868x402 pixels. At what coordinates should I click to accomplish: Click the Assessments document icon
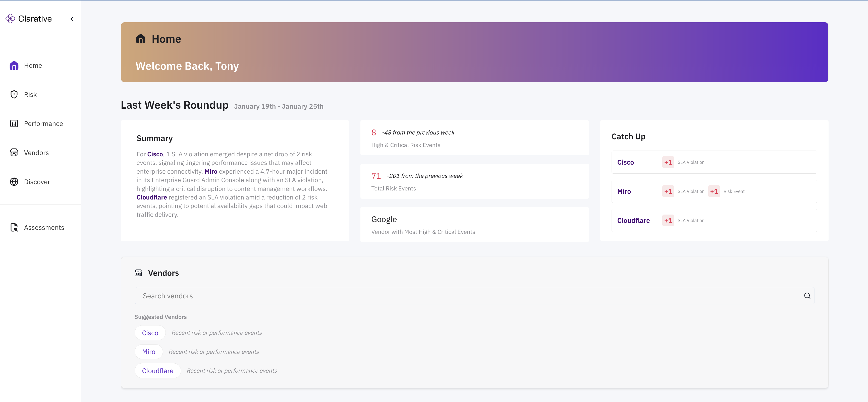pyautogui.click(x=14, y=228)
